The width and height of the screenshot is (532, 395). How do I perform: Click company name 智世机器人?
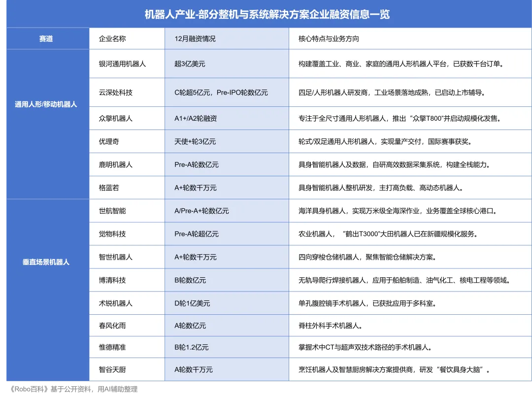(x=115, y=257)
